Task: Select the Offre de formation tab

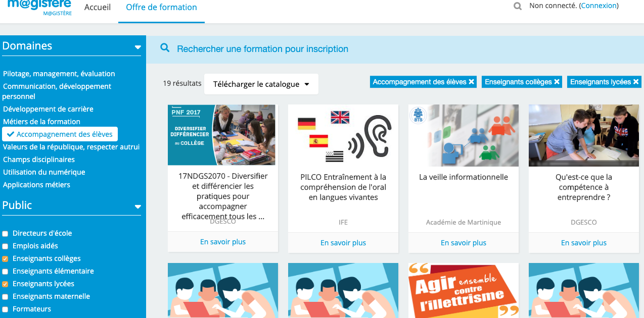Action: (161, 8)
